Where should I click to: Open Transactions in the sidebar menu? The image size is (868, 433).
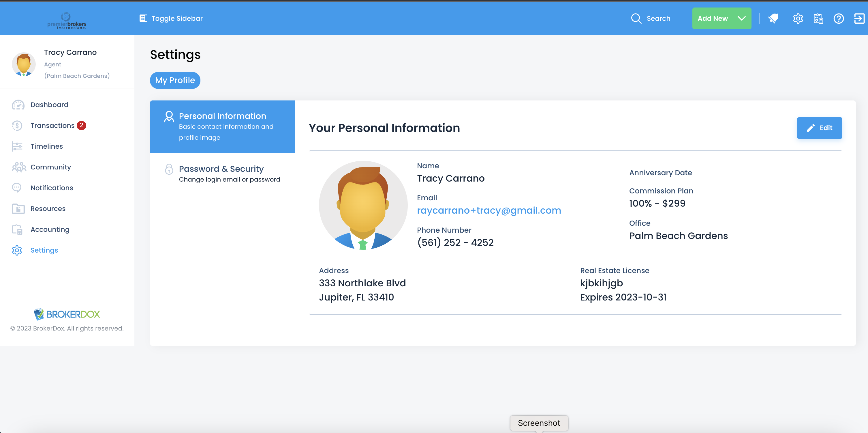tap(52, 126)
